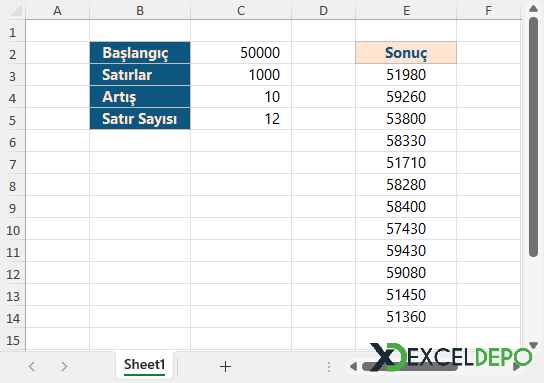Select the Artış label cell

click(x=140, y=97)
